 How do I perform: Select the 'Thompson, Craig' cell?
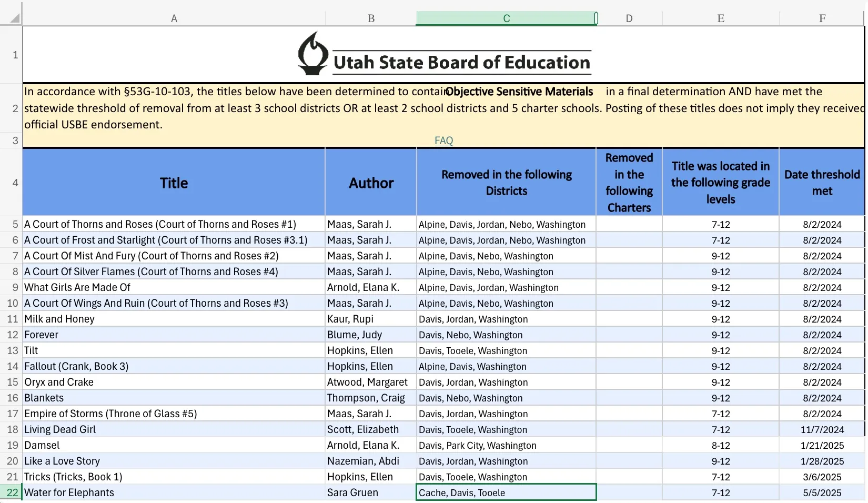[x=371, y=398]
